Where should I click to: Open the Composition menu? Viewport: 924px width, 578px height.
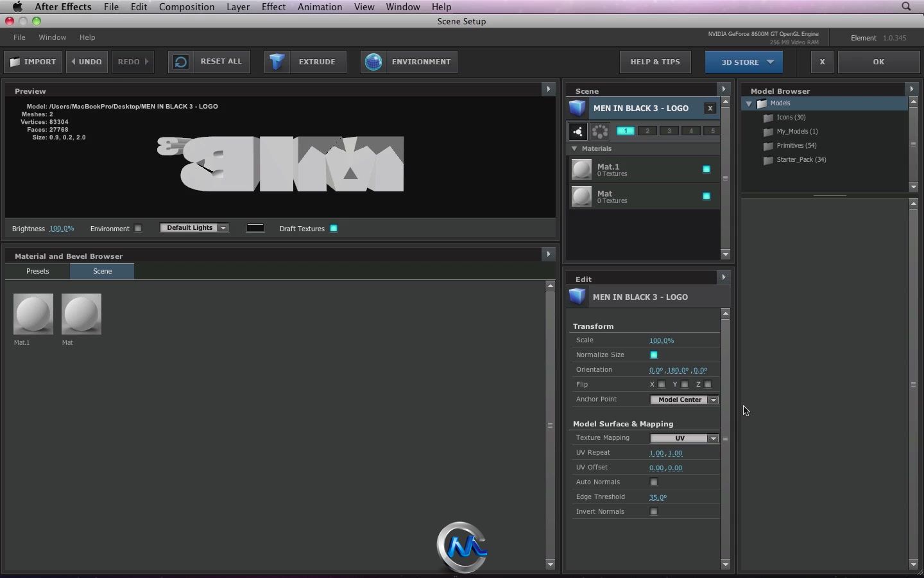pyautogui.click(x=187, y=6)
